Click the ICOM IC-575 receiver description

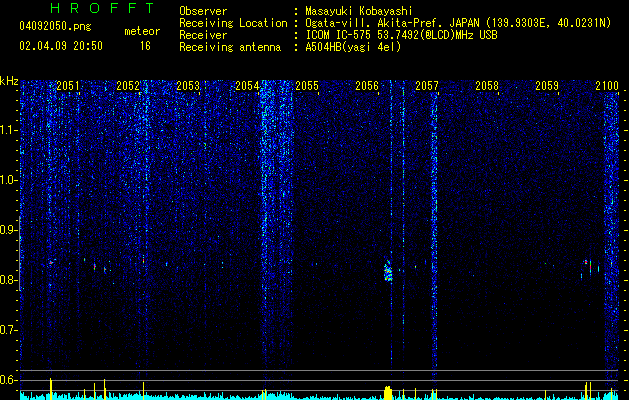(401, 35)
